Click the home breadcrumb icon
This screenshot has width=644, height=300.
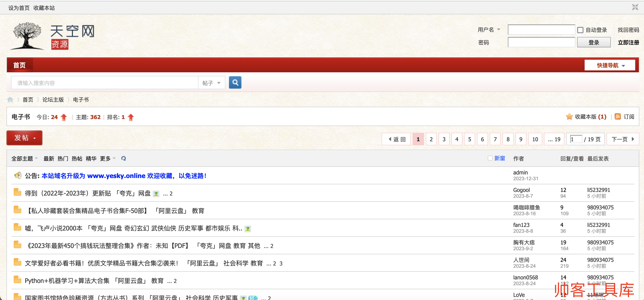point(10,99)
